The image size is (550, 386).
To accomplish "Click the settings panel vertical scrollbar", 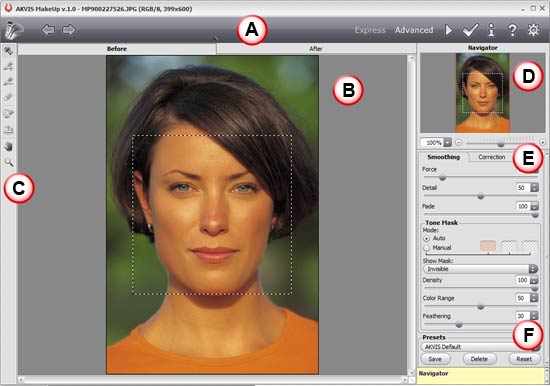I will [x=547, y=258].
